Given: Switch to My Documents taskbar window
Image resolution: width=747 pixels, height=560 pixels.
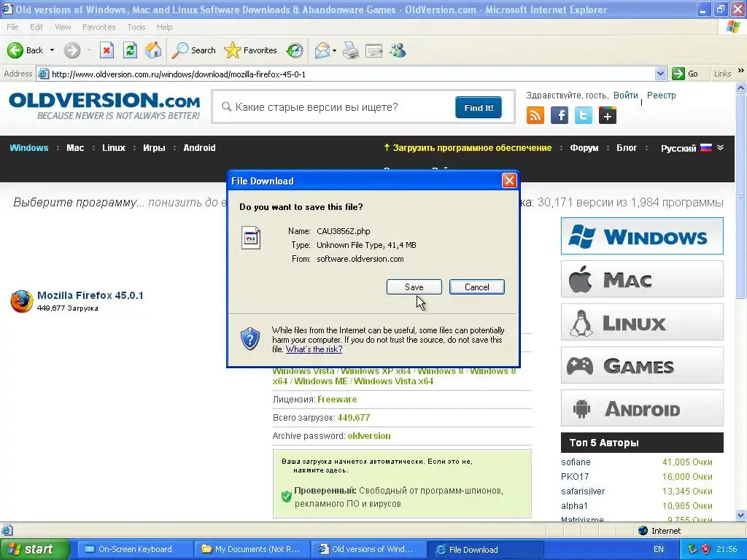Looking at the screenshot, I should click(252, 549).
